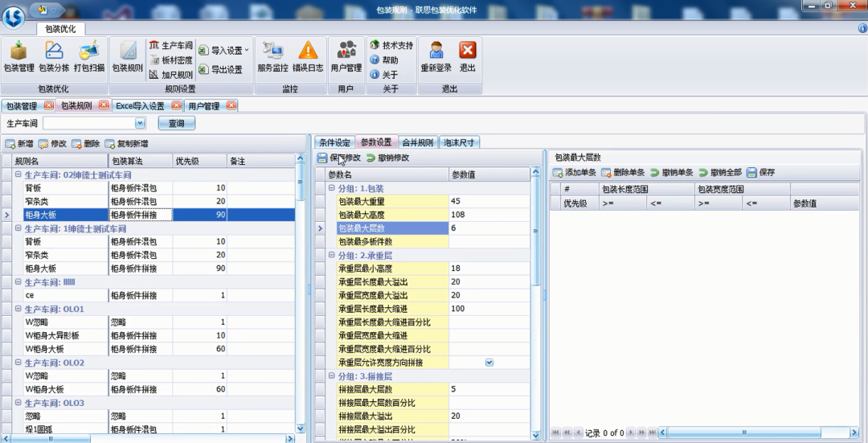This screenshot has height=443, width=868.
Task: Switch to 用户管理 document tab
Action: pyautogui.click(x=204, y=106)
